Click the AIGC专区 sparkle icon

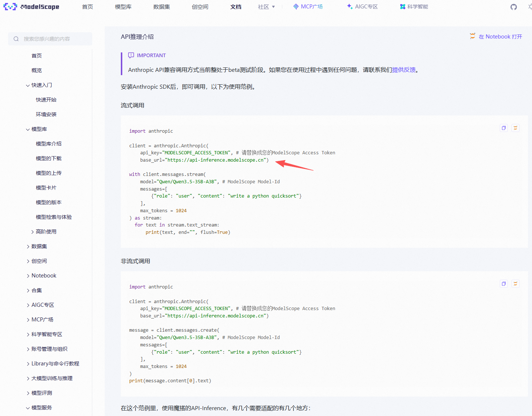[350, 7]
